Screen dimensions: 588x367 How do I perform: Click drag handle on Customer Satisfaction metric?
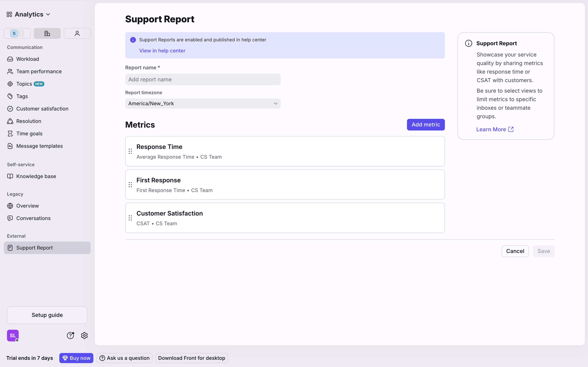coord(130,218)
